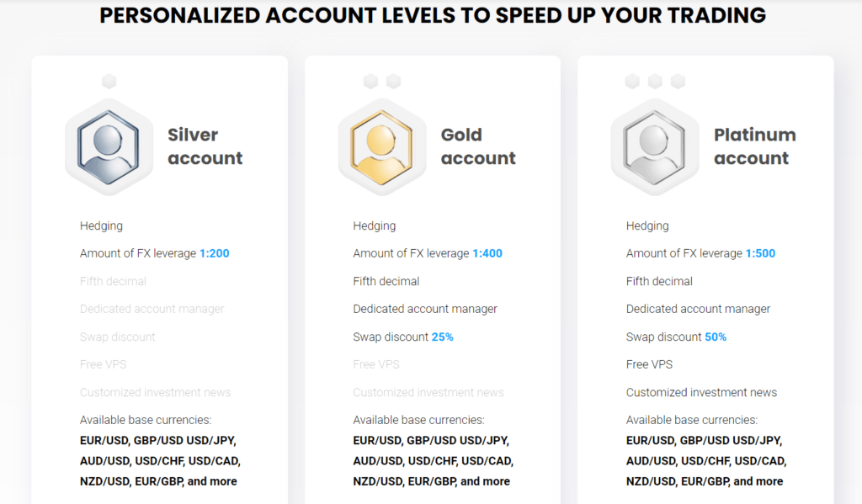Click Free VPS in the Platinum card
The image size is (862, 504).
[649, 364]
